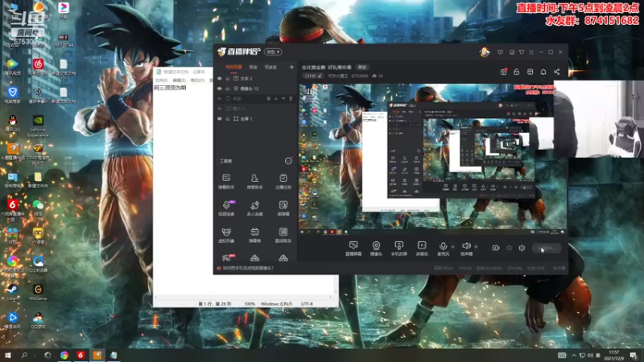Open the streaming settings gear icon

pyautogui.click(x=522, y=248)
